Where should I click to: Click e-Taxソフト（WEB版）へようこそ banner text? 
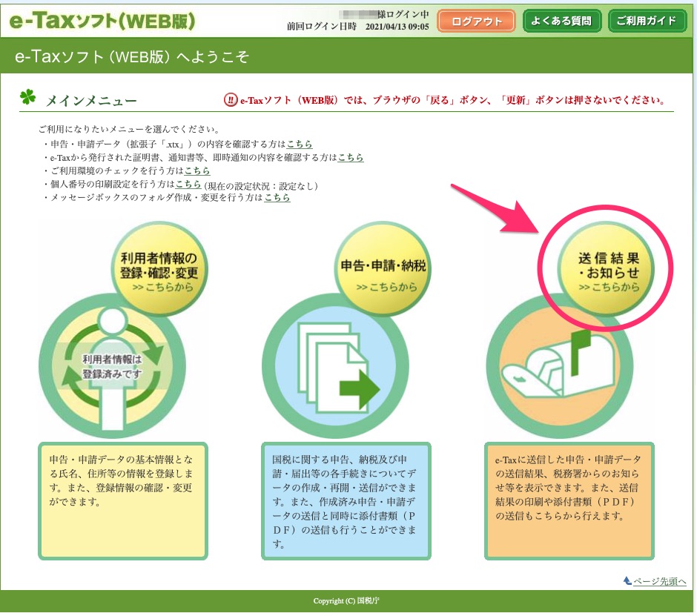coord(132,56)
